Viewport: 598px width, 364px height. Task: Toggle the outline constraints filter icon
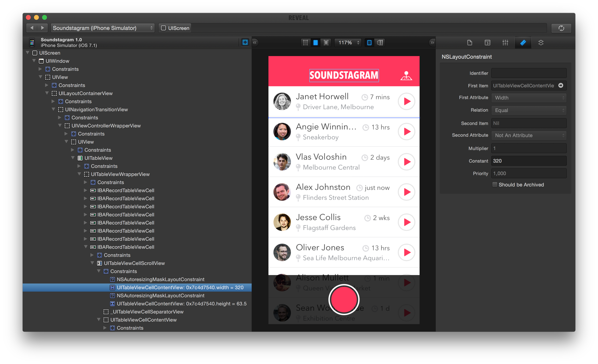(x=245, y=42)
